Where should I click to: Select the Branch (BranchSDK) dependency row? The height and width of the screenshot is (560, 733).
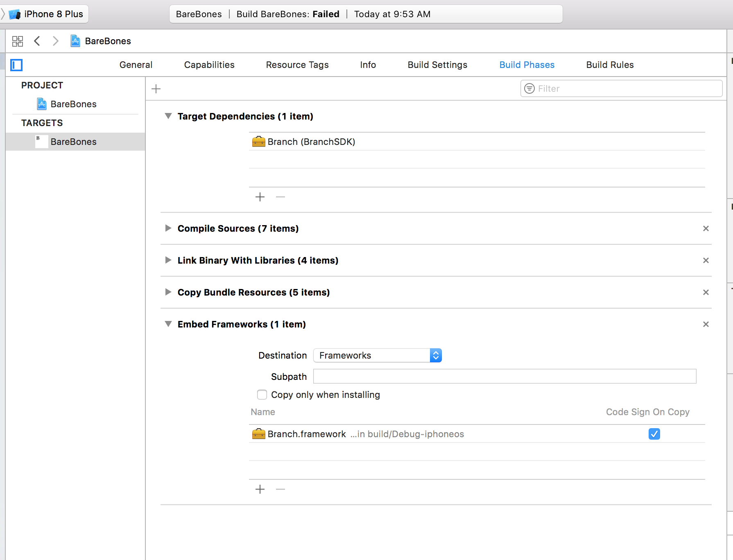tap(477, 142)
